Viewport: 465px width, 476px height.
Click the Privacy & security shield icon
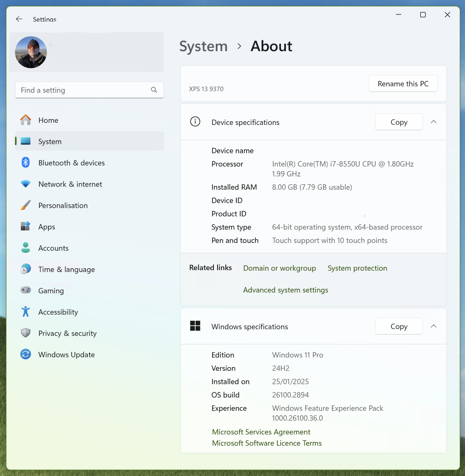26,333
